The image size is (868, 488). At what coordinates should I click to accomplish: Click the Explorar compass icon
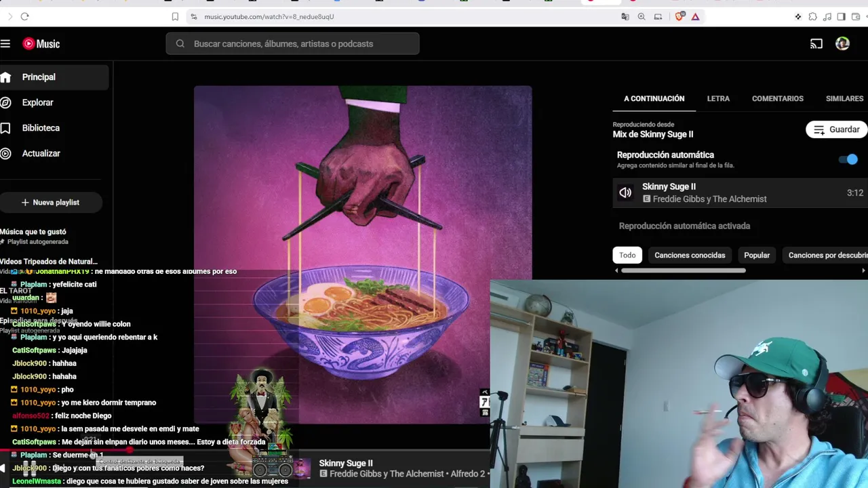(6, 102)
